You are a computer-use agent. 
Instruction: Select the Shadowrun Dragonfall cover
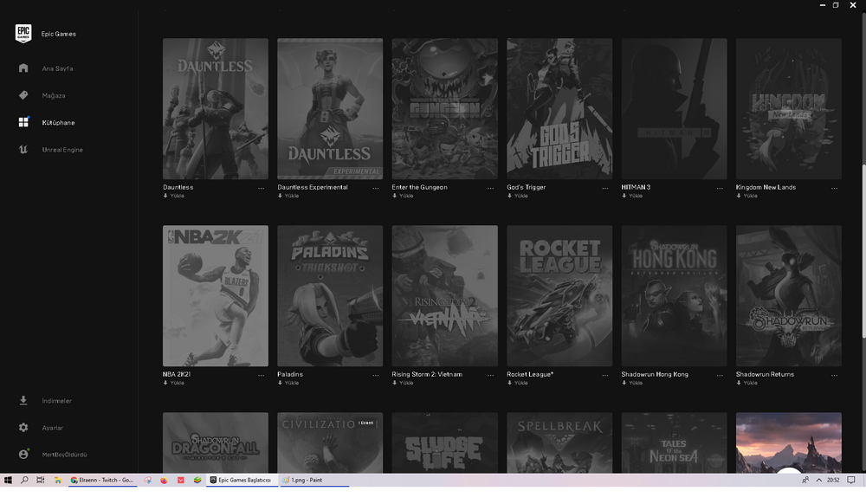click(216, 443)
